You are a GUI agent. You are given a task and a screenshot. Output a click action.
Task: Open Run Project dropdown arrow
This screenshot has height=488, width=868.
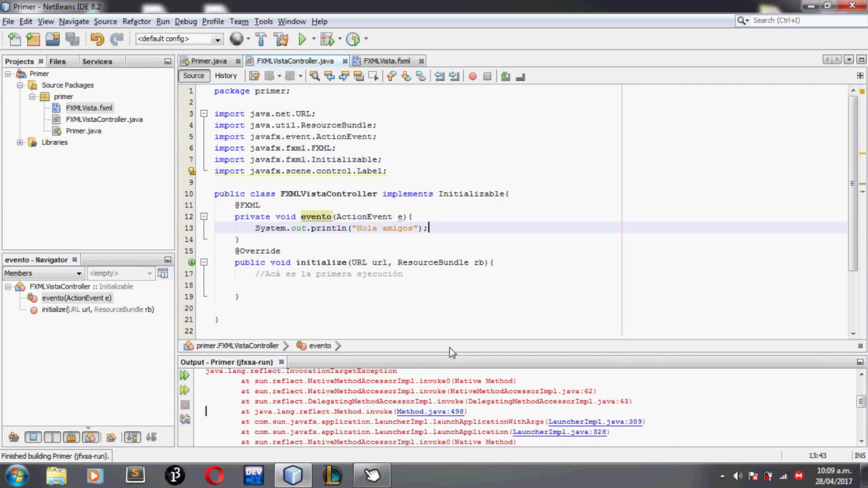tap(313, 39)
